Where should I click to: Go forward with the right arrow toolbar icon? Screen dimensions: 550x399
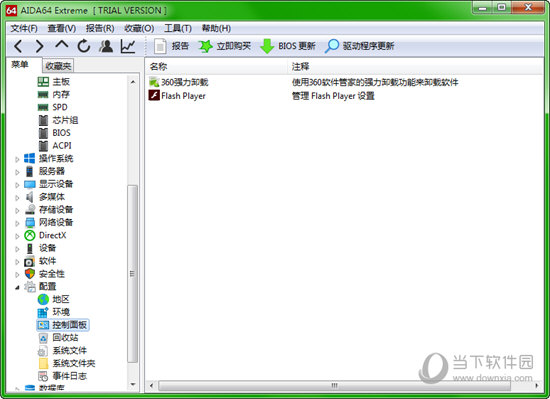point(40,46)
